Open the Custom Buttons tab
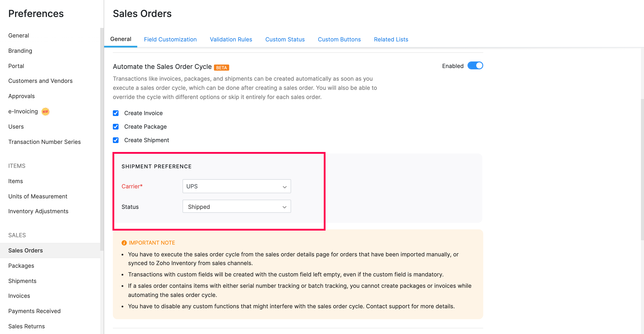 coord(339,39)
